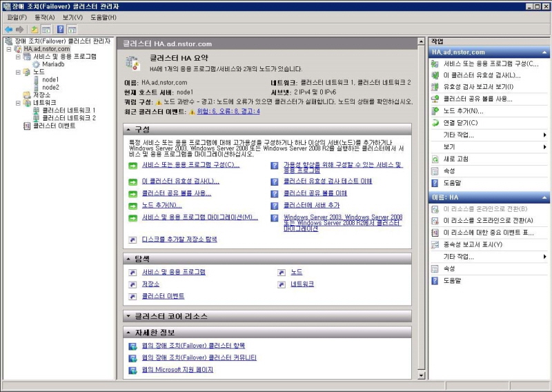Click scrollbar up arrow of center pane

click(x=421, y=41)
